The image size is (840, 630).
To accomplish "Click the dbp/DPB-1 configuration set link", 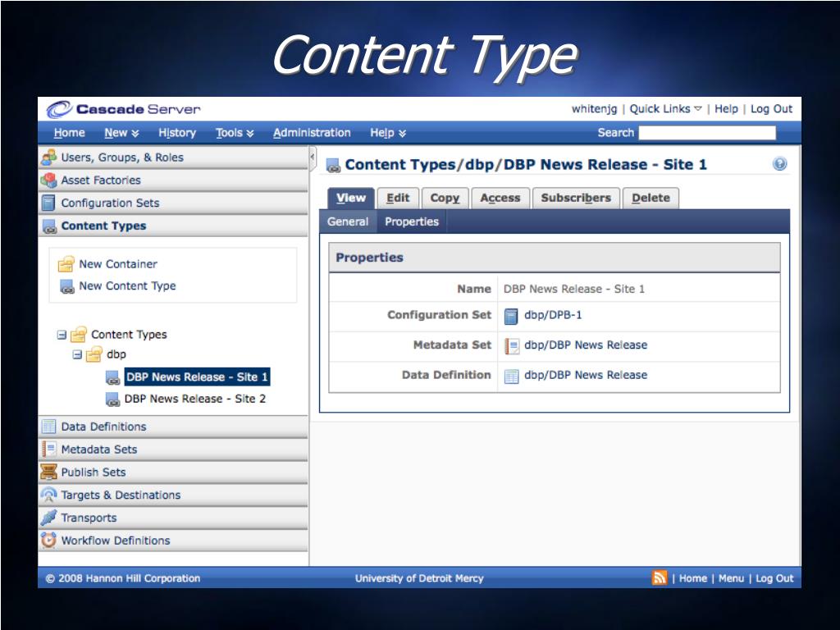I will click(553, 315).
